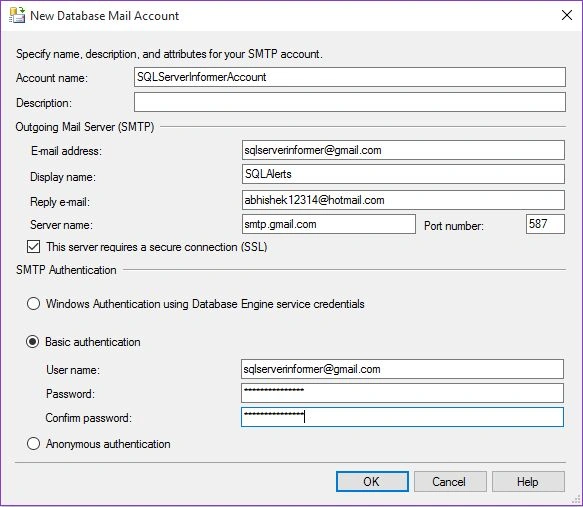This screenshot has height=507, width=583.
Task: Focus the Account name field
Action: point(350,77)
